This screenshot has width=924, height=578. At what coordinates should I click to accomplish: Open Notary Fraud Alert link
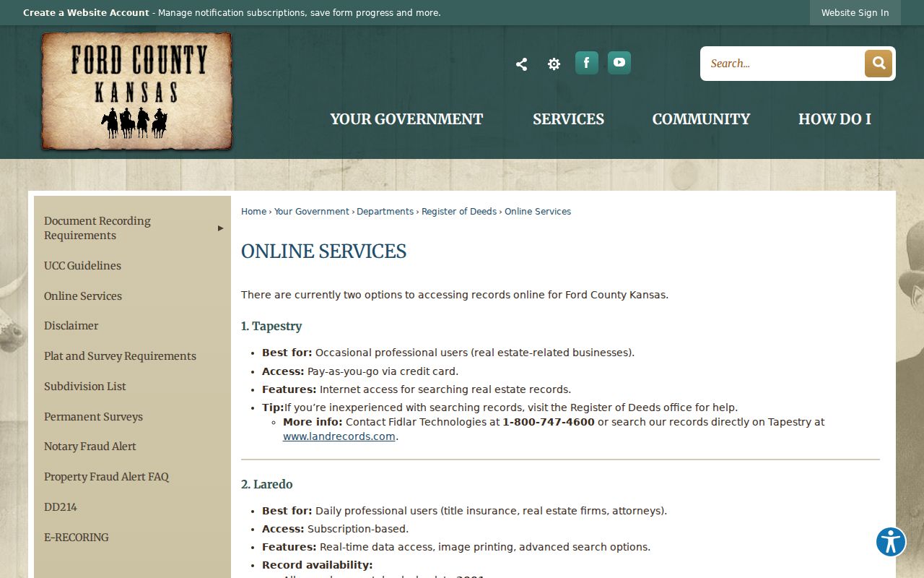pos(90,447)
